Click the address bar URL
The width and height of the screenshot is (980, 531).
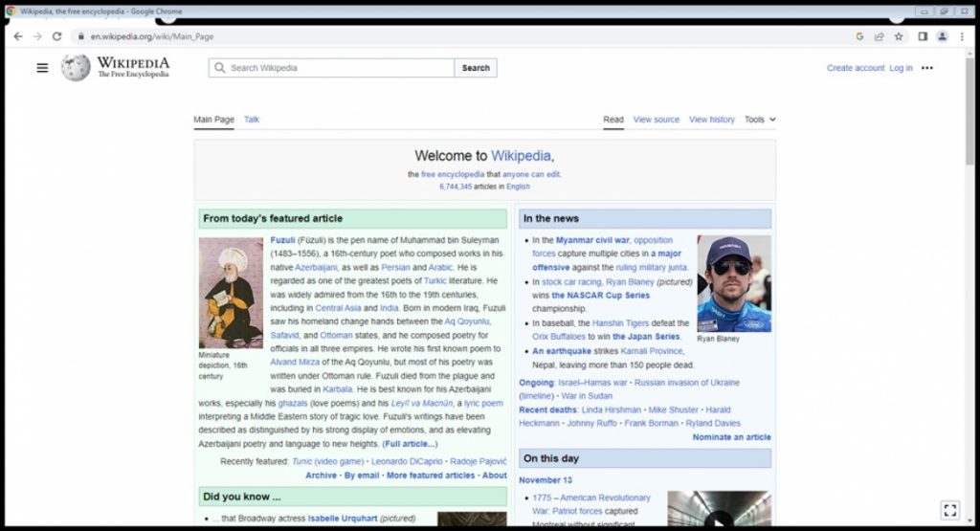click(x=152, y=36)
